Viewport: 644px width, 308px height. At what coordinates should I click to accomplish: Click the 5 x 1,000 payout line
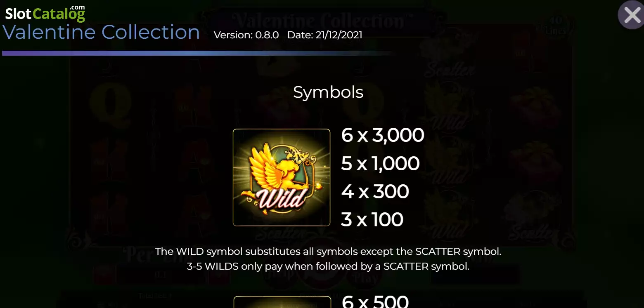coord(380,164)
